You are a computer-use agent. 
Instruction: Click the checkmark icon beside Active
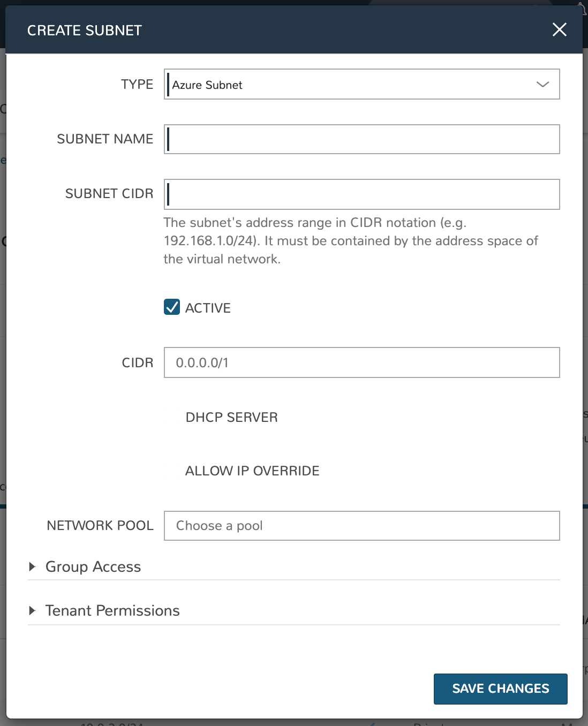pyautogui.click(x=172, y=307)
